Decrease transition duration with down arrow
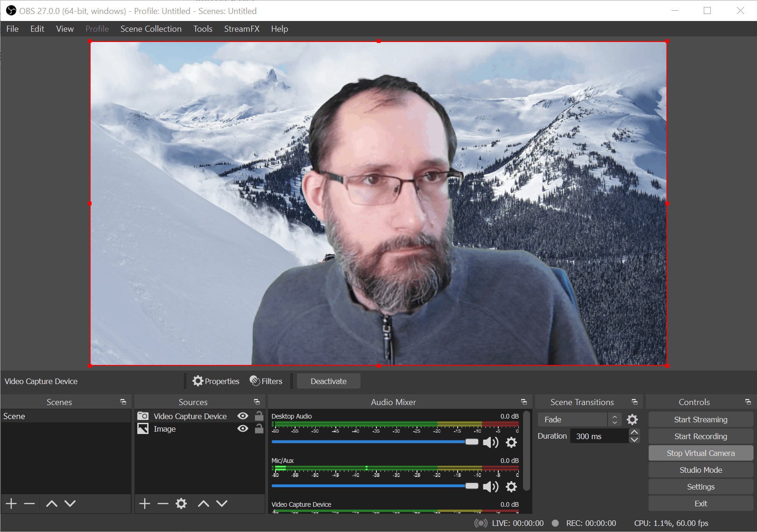The image size is (757, 532). (634, 440)
